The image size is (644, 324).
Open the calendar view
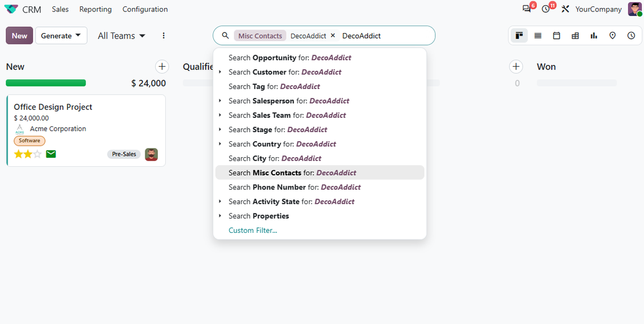(556, 36)
